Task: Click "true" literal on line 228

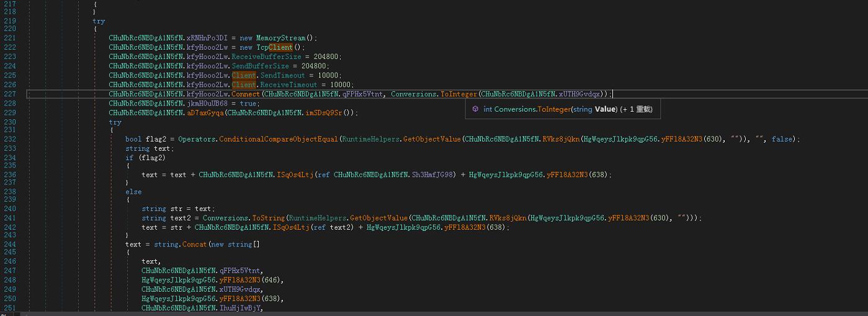Action: [248, 103]
